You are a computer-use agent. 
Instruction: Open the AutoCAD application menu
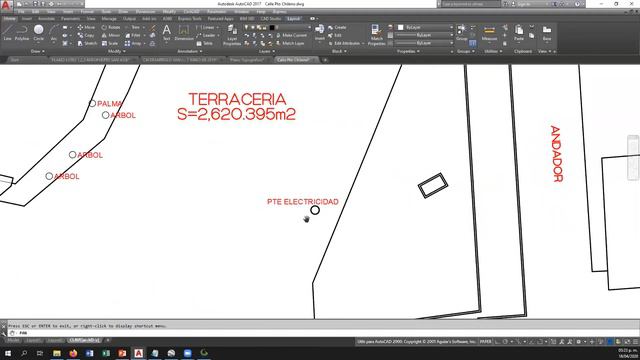(6, 6)
